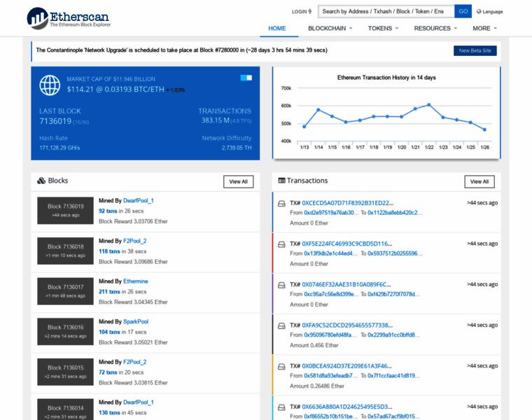The image size is (532, 420).
Task: Open the DwarfPool_1 miner link for Block 7136014
Action: coord(139,402)
